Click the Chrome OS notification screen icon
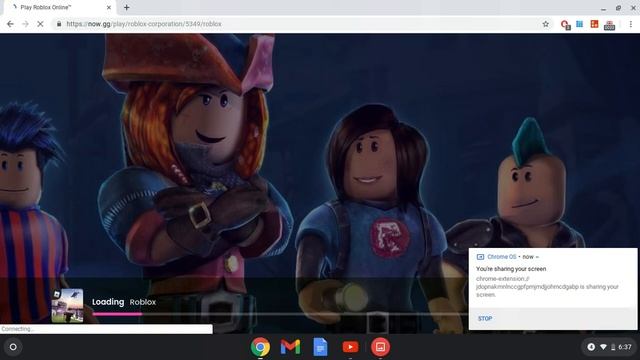The image size is (640, 360). click(x=480, y=257)
